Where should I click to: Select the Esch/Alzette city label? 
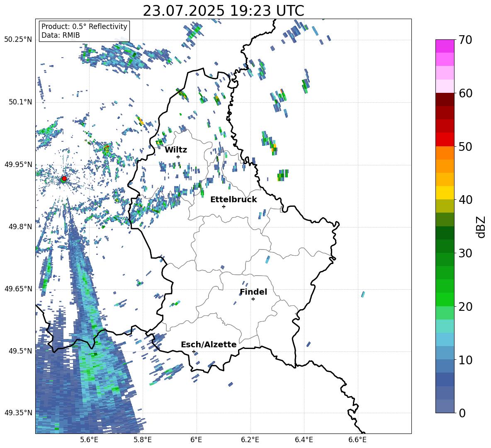click(x=209, y=344)
